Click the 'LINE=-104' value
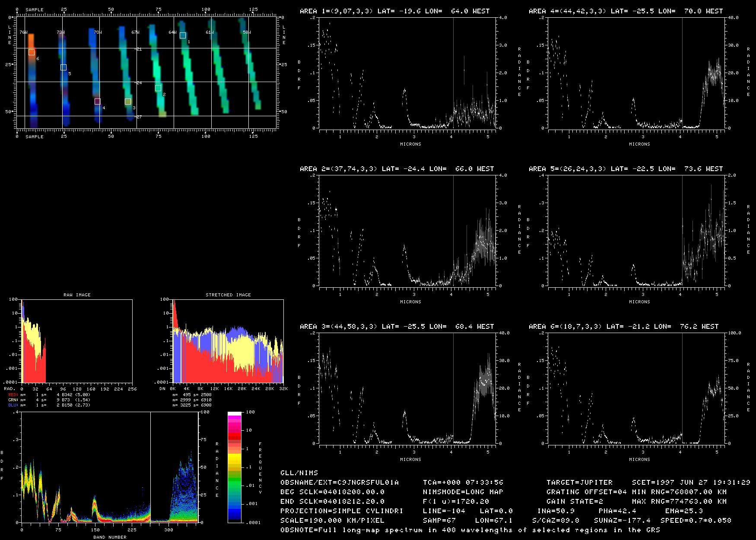Viewport: 756px width, 540px height. click(x=444, y=511)
